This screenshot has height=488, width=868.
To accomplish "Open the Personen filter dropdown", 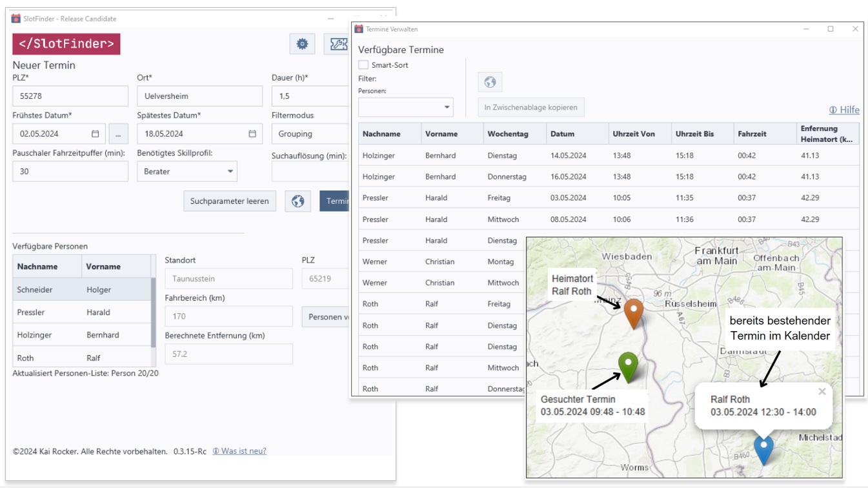I will coord(406,107).
